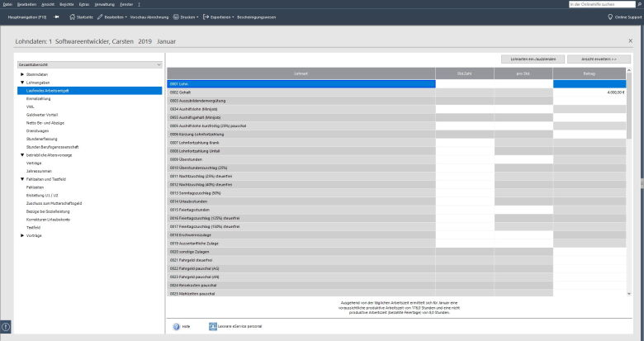This screenshot has height=341, width=644.
Task: Click the Bearbeiten pencil icon
Action: tap(101, 17)
